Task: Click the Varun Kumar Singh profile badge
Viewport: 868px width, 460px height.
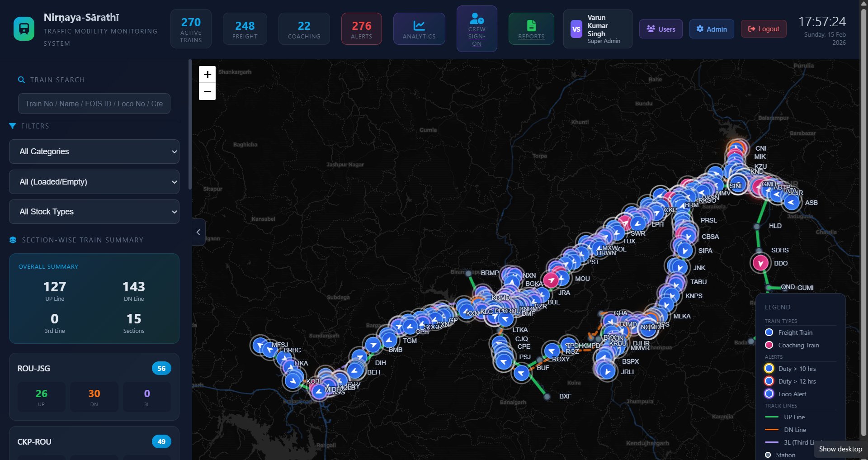Action: pos(598,28)
